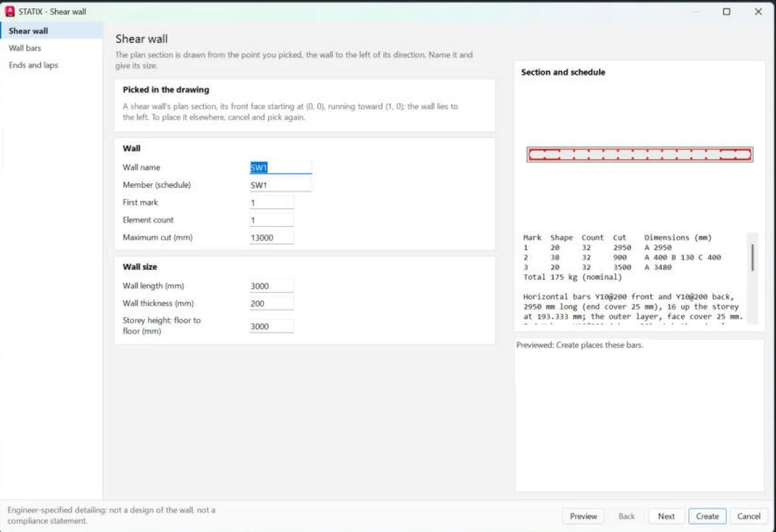This screenshot has width=776, height=532.
Task: Focus the Element count field
Action: (271, 220)
